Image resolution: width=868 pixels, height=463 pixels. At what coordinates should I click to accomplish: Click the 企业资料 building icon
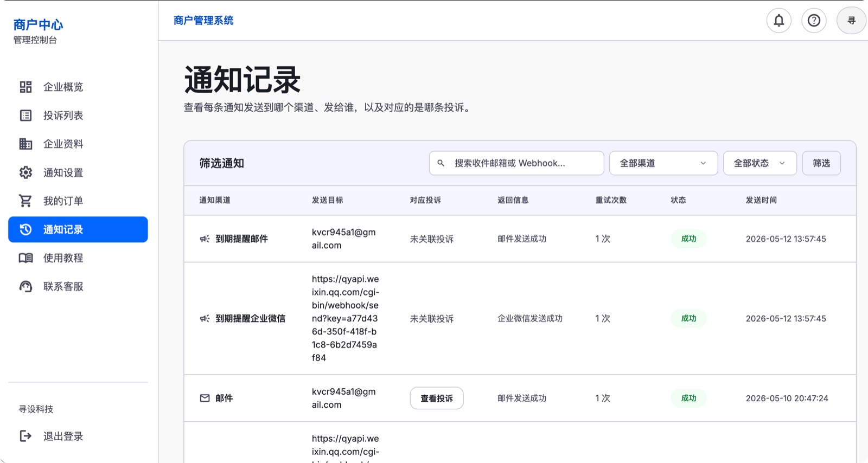25,144
